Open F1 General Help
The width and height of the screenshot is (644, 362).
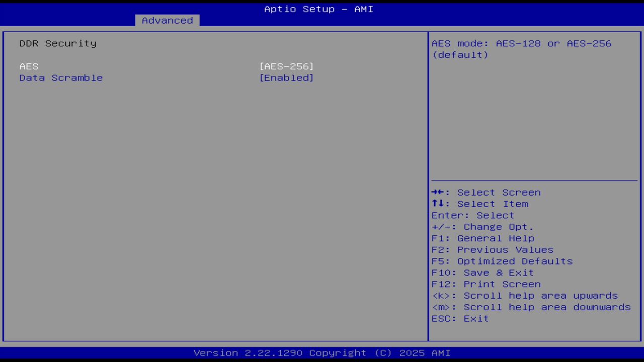click(482, 238)
